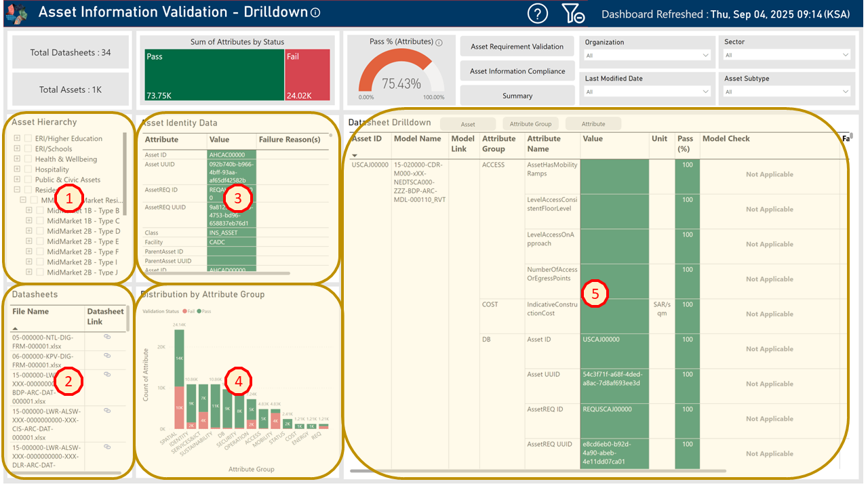Viewport: 868px width, 488px height.
Task: Open the Asset Subtype dropdown
Action: (786, 91)
